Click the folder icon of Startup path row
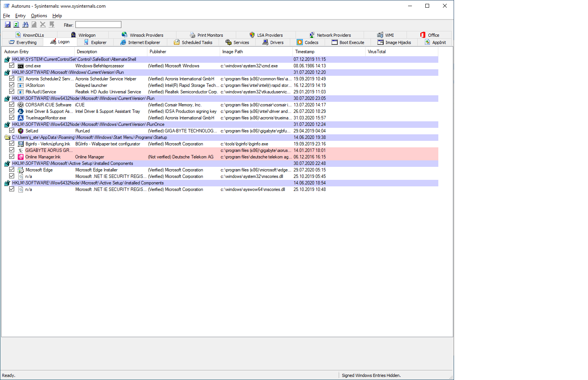588x380 pixels. pyautogui.click(x=7, y=137)
